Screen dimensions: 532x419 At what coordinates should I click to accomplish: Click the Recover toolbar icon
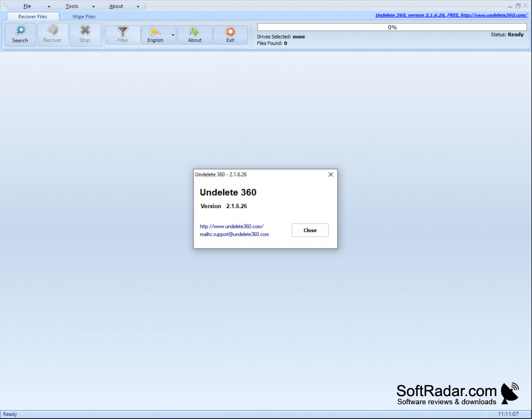(x=52, y=30)
